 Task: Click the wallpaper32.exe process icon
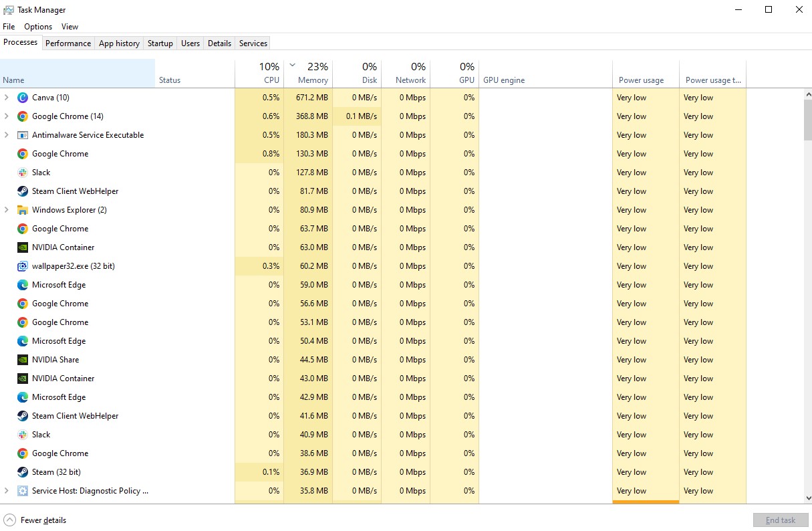point(22,266)
